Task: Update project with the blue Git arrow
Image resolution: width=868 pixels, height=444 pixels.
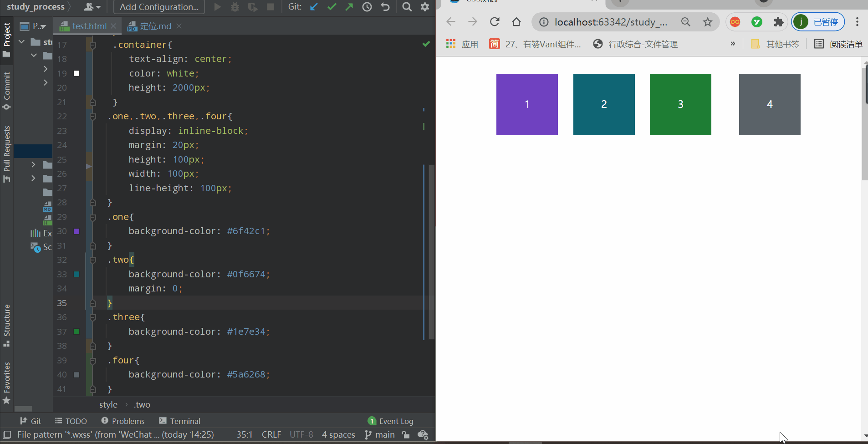Action: (314, 7)
